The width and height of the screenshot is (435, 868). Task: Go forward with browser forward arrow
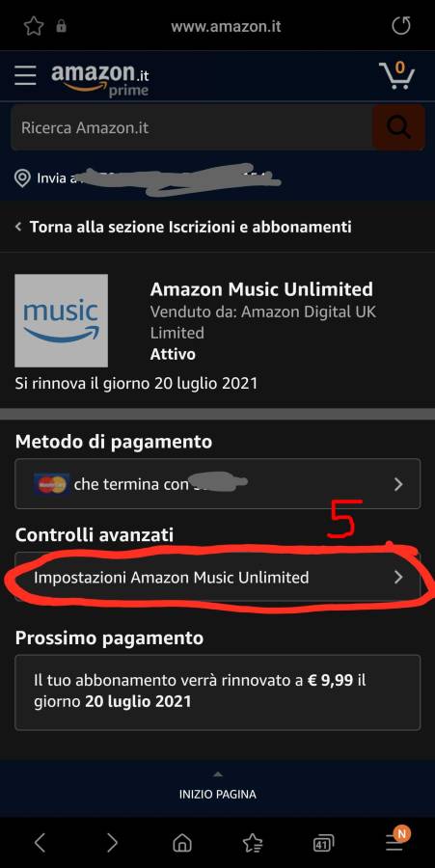point(112,843)
